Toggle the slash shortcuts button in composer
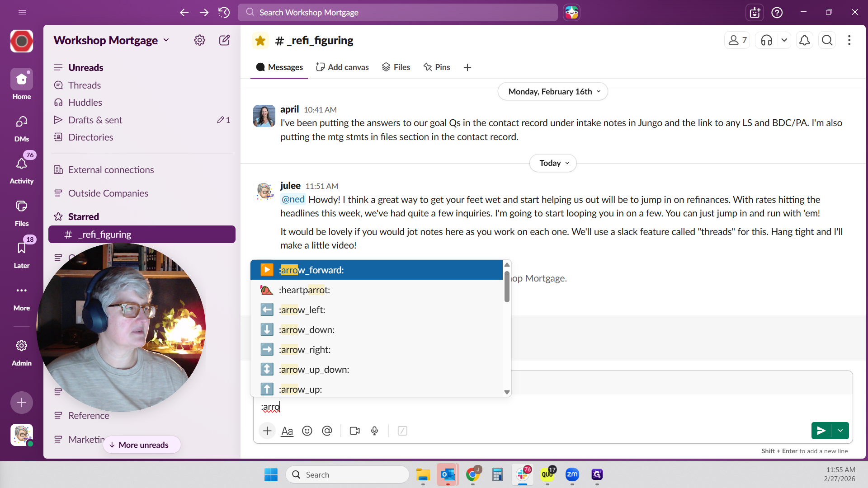The image size is (868, 488). tap(402, 431)
